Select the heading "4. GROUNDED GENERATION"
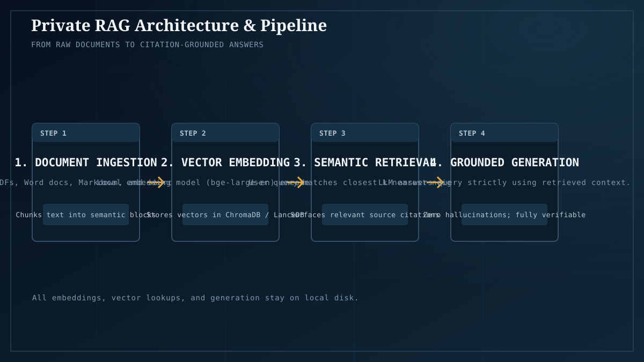644x362 pixels. tap(504, 162)
